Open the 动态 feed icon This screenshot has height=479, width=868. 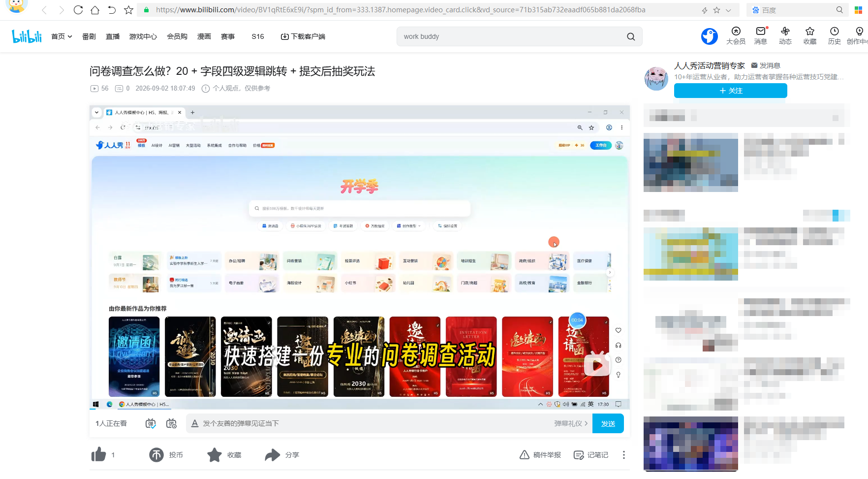point(785,36)
